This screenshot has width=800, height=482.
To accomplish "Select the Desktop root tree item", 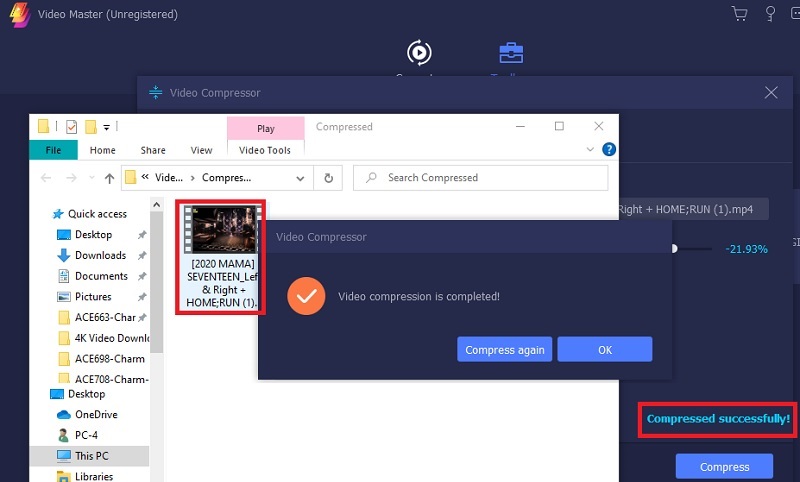I will pyautogui.click(x=86, y=394).
